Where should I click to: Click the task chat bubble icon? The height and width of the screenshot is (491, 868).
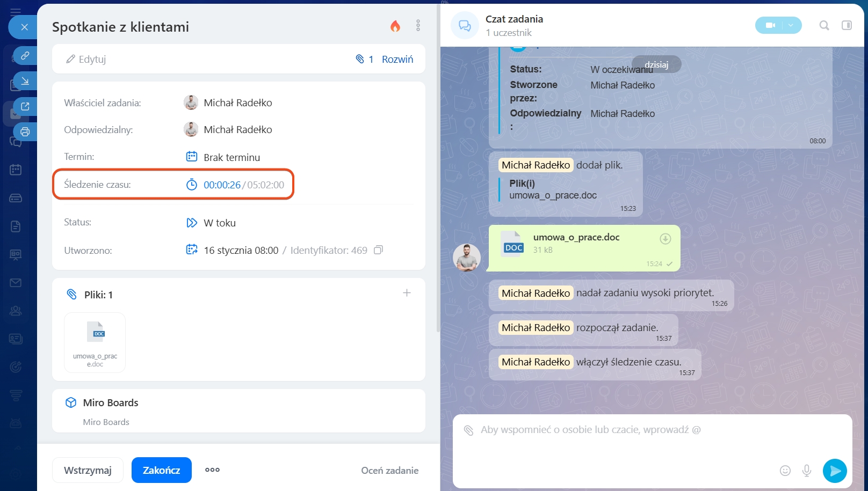[x=465, y=25]
